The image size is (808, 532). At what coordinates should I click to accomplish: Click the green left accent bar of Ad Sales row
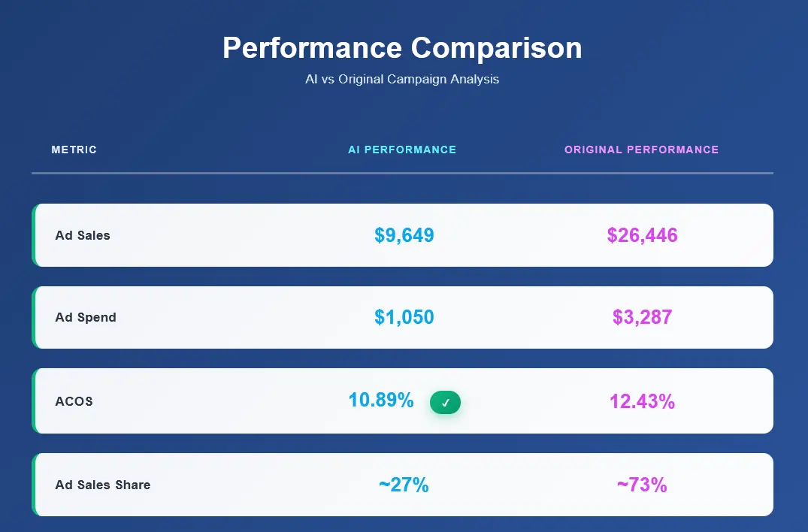pos(34,235)
